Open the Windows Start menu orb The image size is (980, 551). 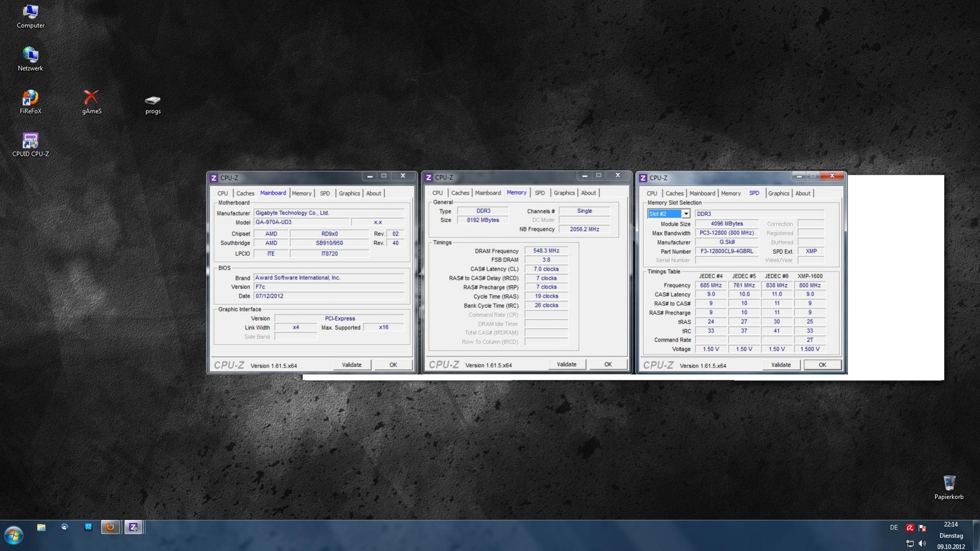point(14,536)
